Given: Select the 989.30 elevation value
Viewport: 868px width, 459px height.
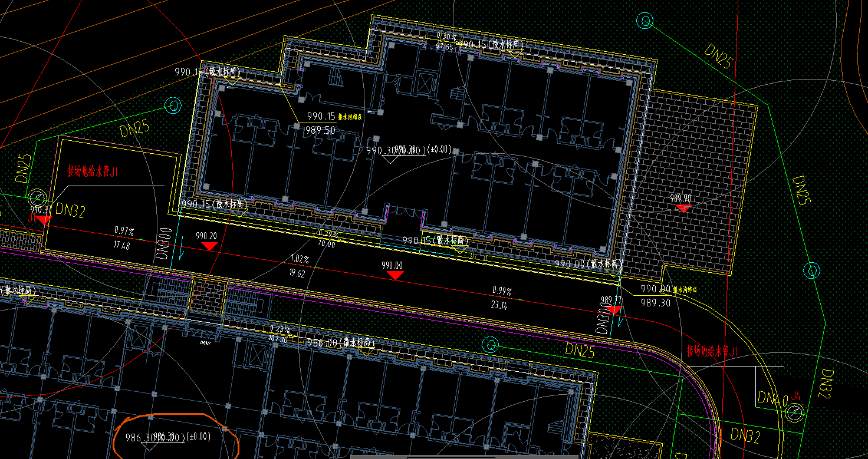Looking at the screenshot, I should pyautogui.click(x=655, y=302).
